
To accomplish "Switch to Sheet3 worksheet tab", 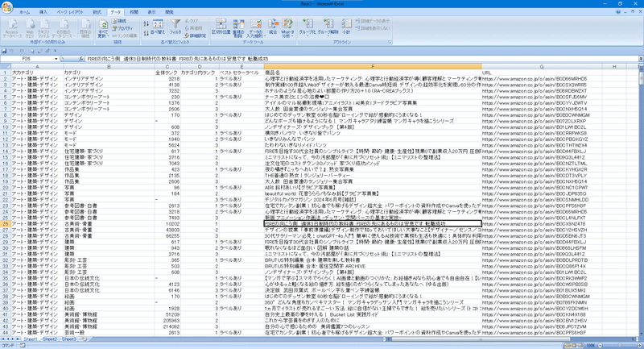I will point(69,339).
